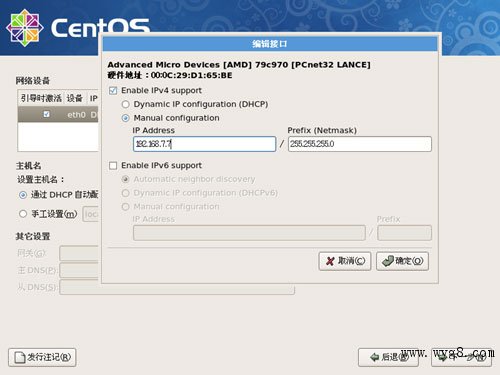Confirm with the 确定 button

tap(402, 261)
